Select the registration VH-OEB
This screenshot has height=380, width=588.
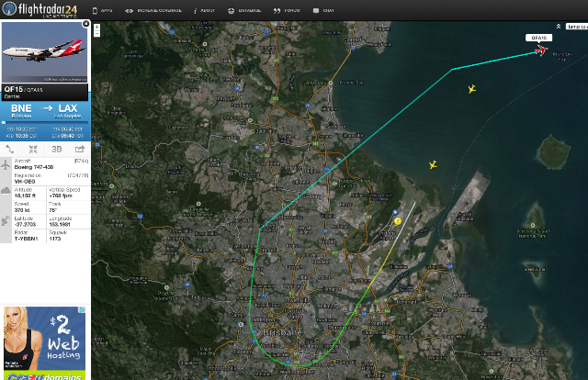click(25, 182)
